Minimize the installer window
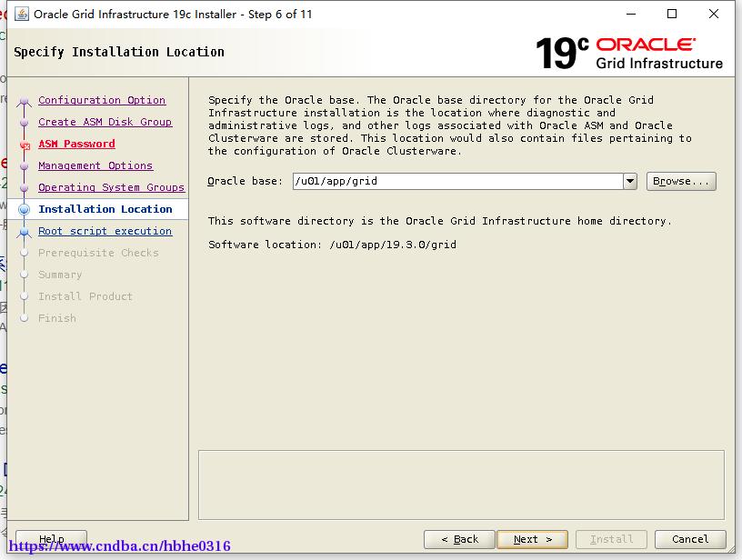The width and height of the screenshot is (742, 560). (x=631, y=14)
